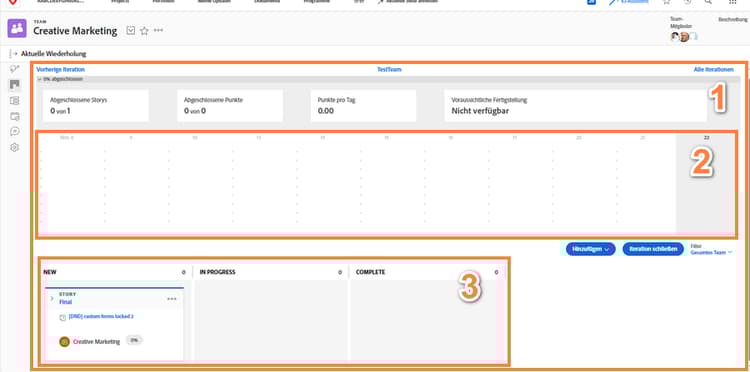Click the Iteration schließen button
This screenshot has width=750, height=372.
[653, 249]
